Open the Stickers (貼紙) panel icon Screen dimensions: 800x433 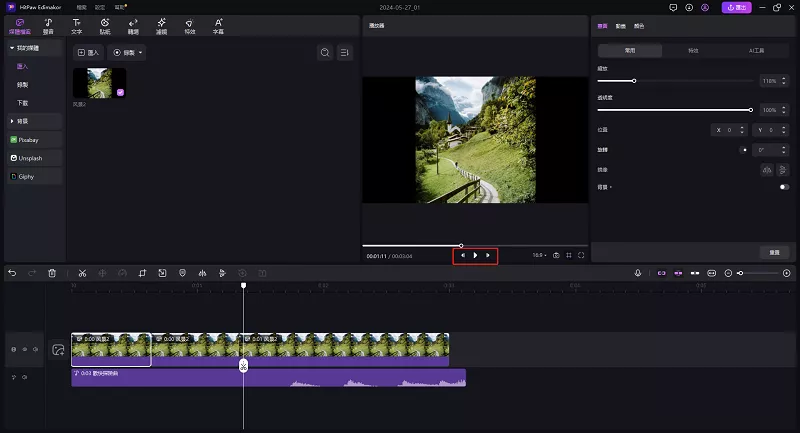click(x=105, y=26)
